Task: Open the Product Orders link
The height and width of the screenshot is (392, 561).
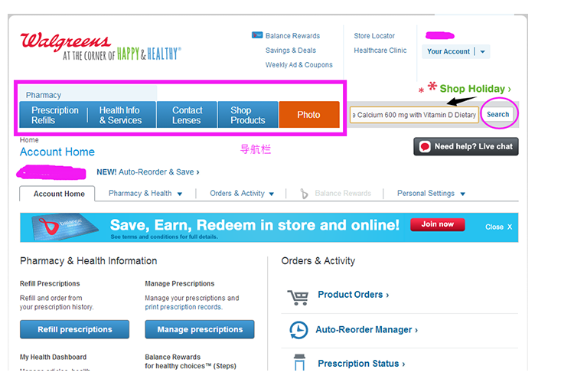Action: coord(353,295)
